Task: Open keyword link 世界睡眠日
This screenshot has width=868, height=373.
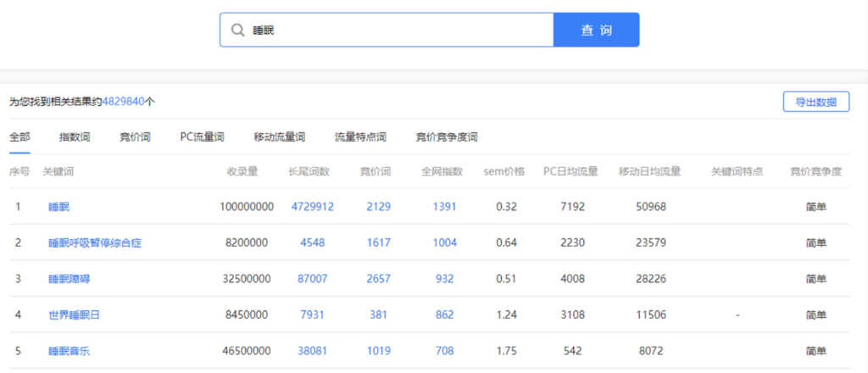Action: [75, 315]
